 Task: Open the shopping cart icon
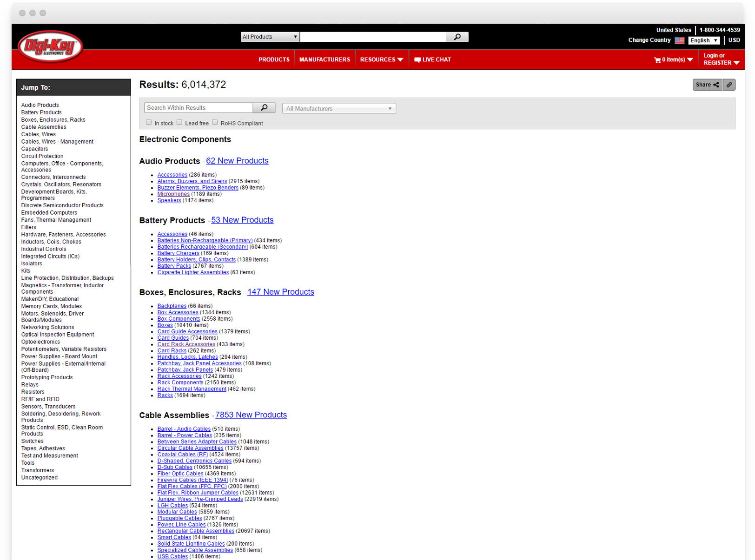pyautogui.click(x=657, y=60)
